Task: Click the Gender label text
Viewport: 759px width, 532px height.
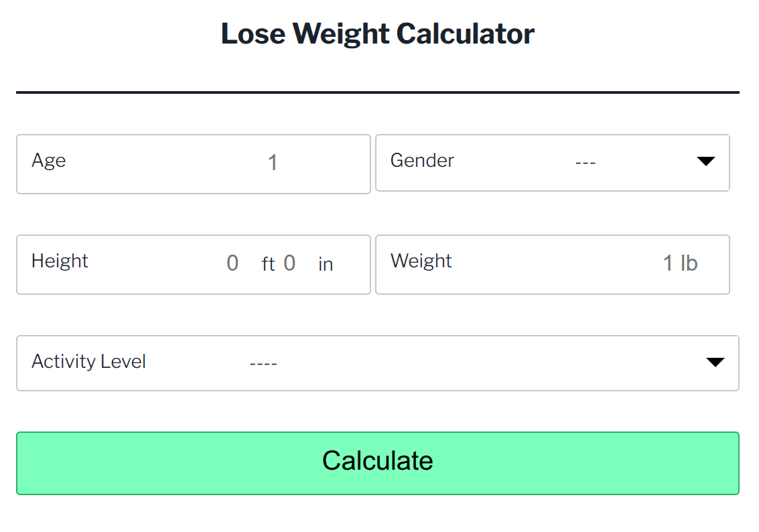Action: [422, 161]
